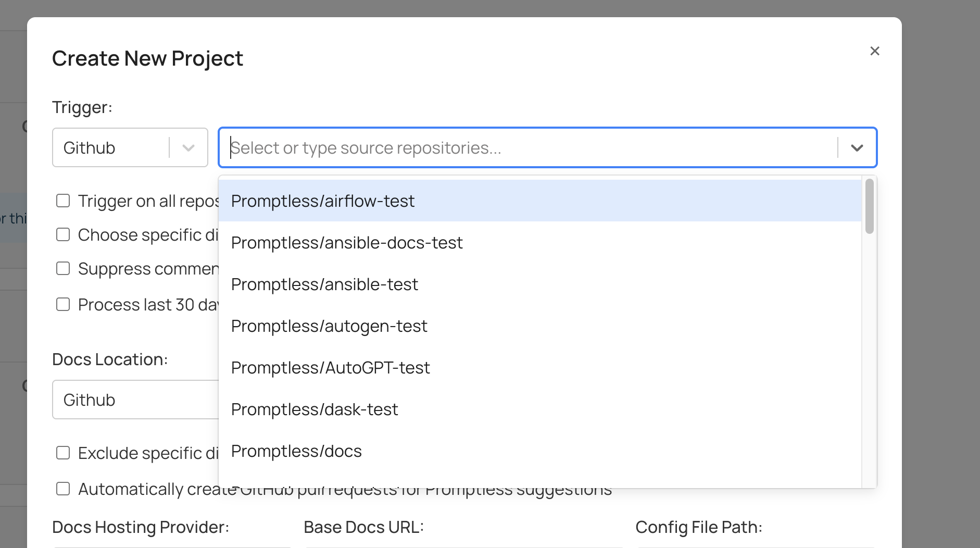Enable Suppress comments option
Image resolution: width=980 pixels, height=548 pixels.
pos(63,268)
